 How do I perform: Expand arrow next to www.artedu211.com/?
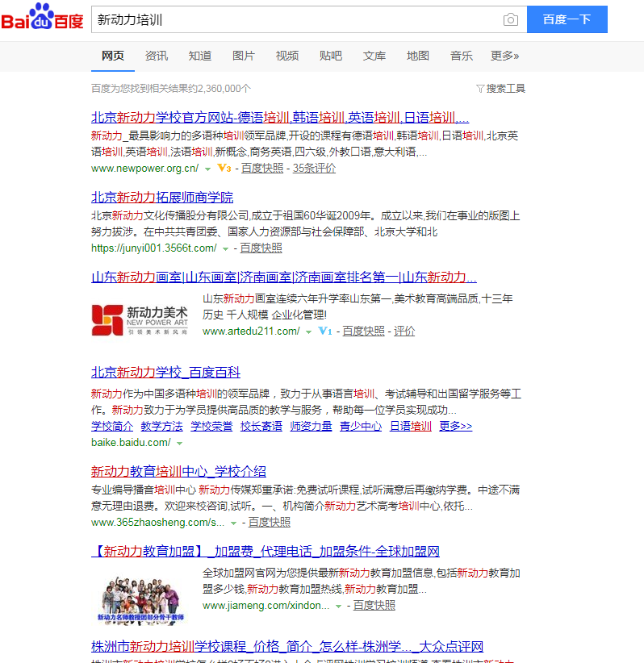(309, 332)
